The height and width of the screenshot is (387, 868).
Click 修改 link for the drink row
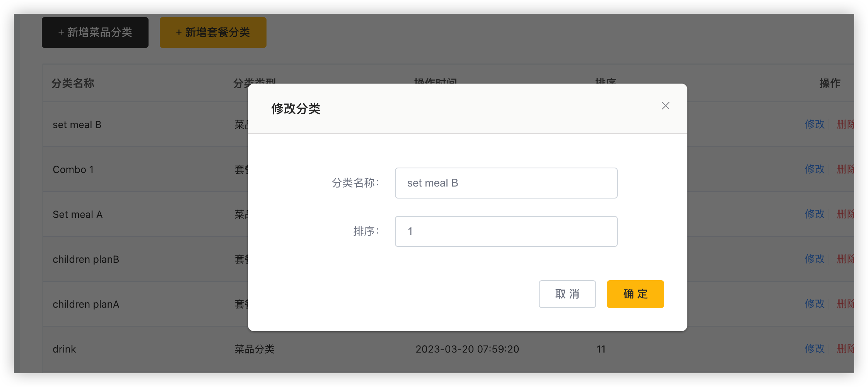pyautogui.click(x=815, y=349)
